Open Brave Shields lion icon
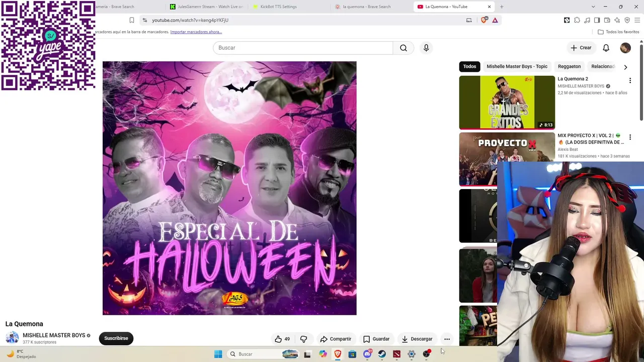 484,20
